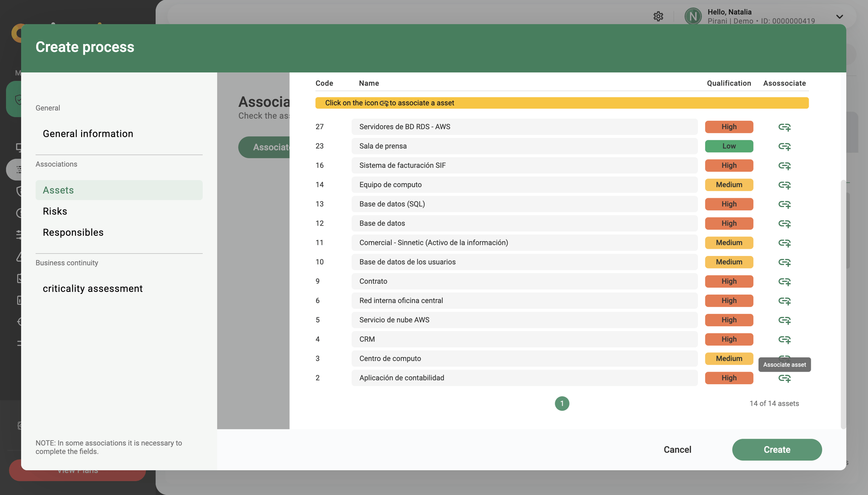This screenshot has width=868, height=495.
Task: Associate the "Servicio de nube AWS" asset
Action: tap(785, 320)
